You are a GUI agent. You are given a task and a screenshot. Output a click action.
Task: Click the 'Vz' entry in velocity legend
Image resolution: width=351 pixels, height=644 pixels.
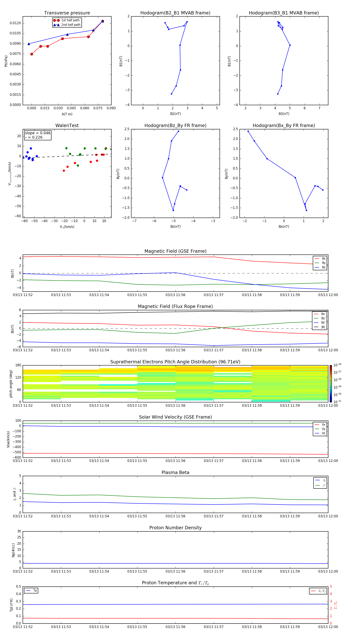point(320,433)
